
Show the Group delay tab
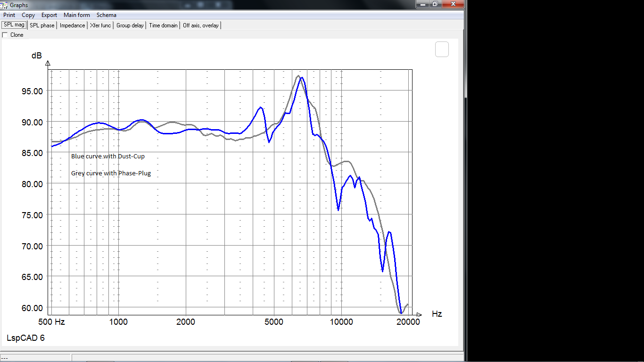(x=130, y=25)
